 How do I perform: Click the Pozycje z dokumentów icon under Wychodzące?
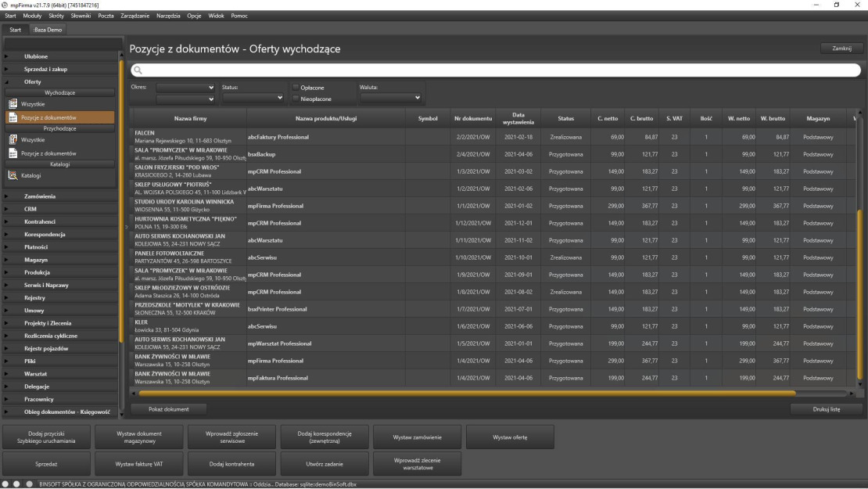(13, 117)
